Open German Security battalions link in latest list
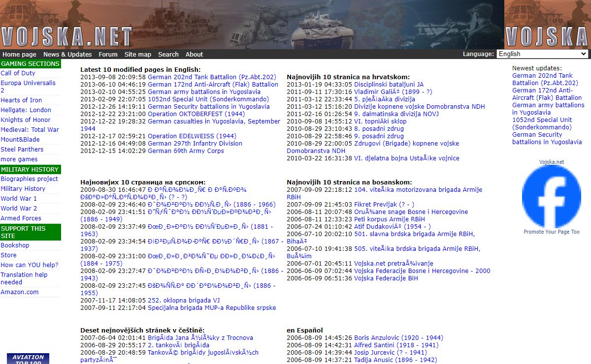591x364 pixels. [209, 107]
